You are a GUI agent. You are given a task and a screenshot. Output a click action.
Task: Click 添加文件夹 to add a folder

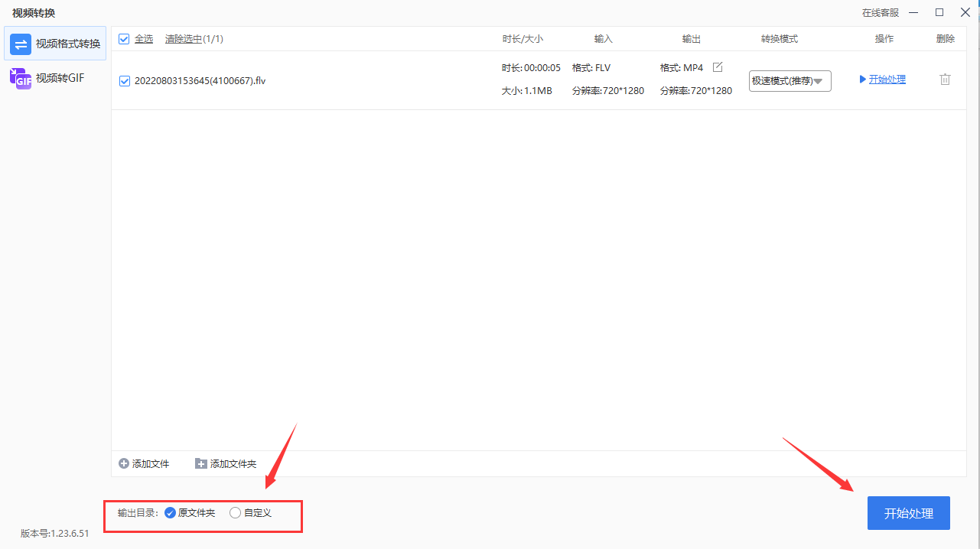point(233,464)
